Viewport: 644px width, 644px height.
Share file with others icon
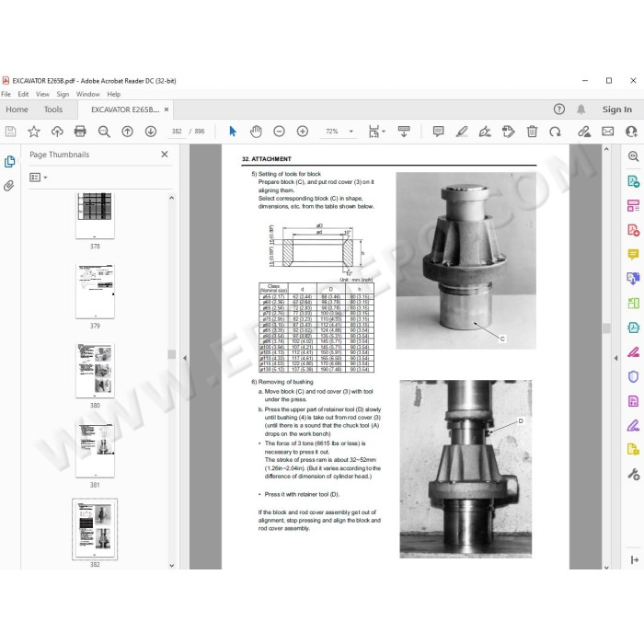(x=631, y=132)
